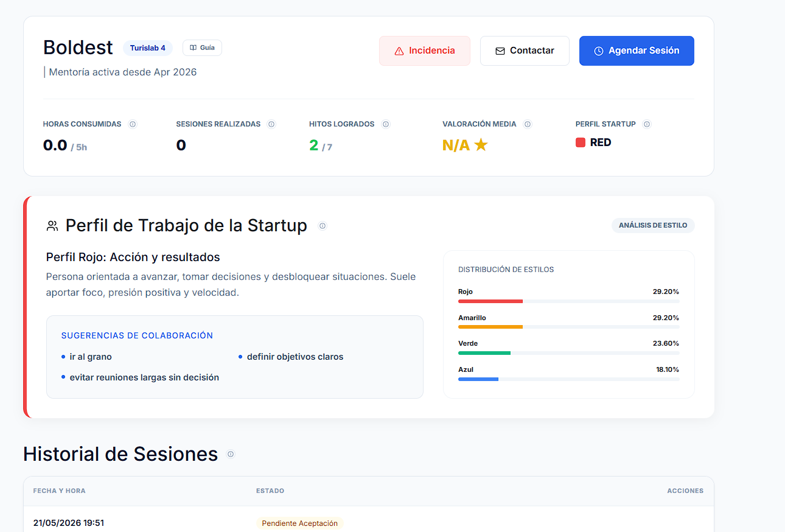This screenshot has width=785, height=532.
Task: Click the Análisis de Estilo badge
Action: tap(653, 225)
